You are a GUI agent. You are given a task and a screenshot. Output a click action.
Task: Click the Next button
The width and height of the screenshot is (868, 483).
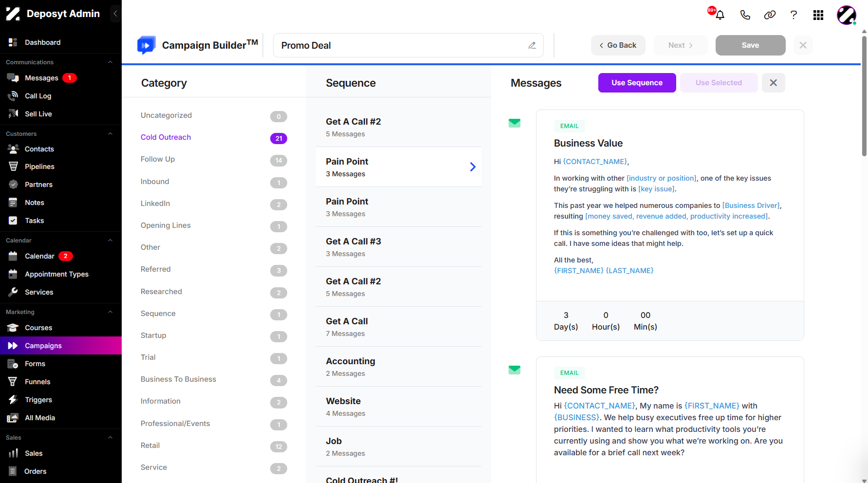(x=681, y=45)
